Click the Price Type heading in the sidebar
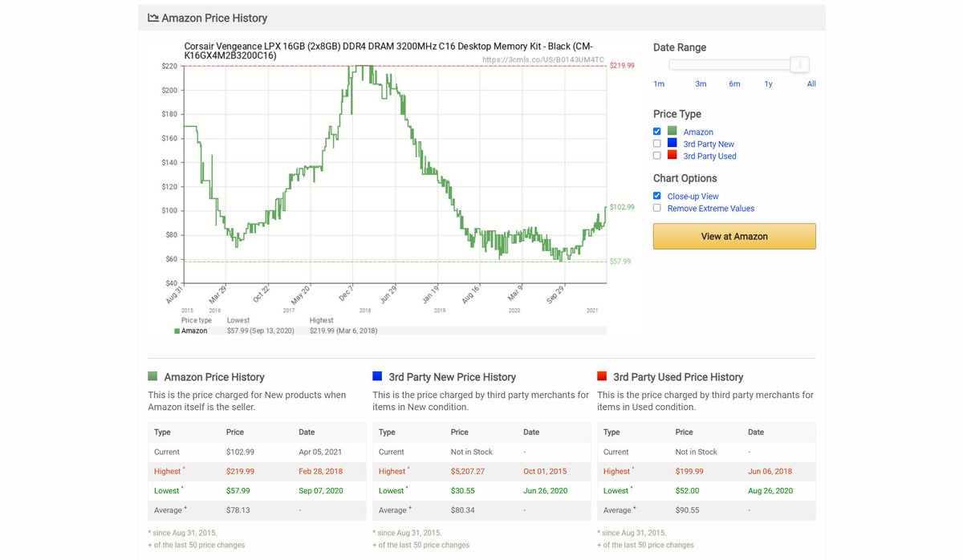This screenshot has width=963, height=560. [677, 114]
